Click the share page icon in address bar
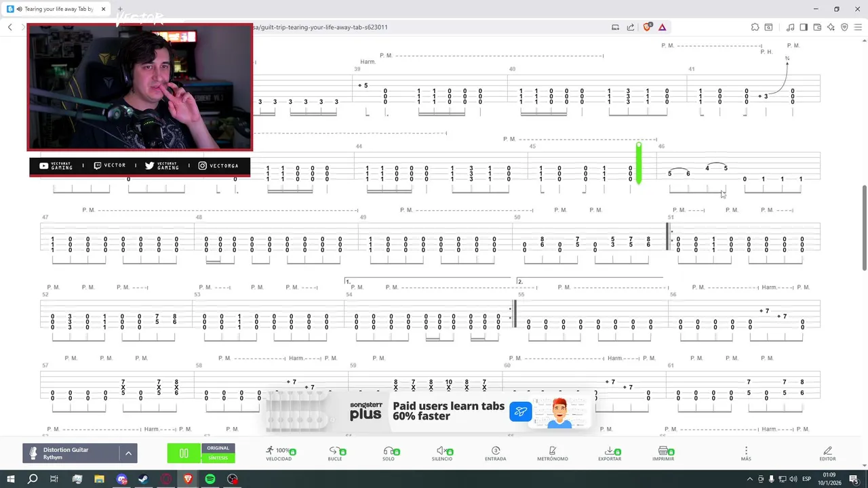The height and width of the screenshot is (488, 868). click(631, 27)
